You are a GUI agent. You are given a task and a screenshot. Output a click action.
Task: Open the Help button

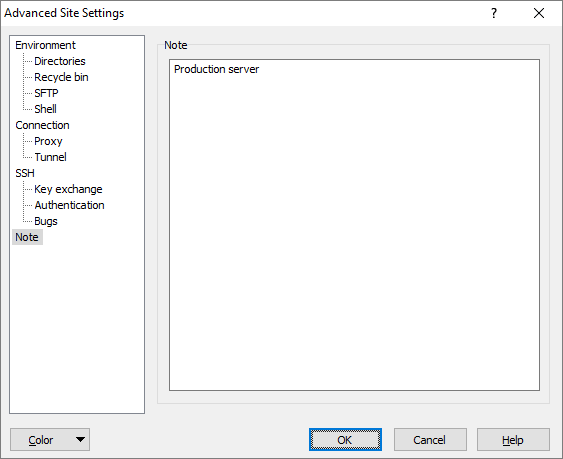click(x=513, y=440)
